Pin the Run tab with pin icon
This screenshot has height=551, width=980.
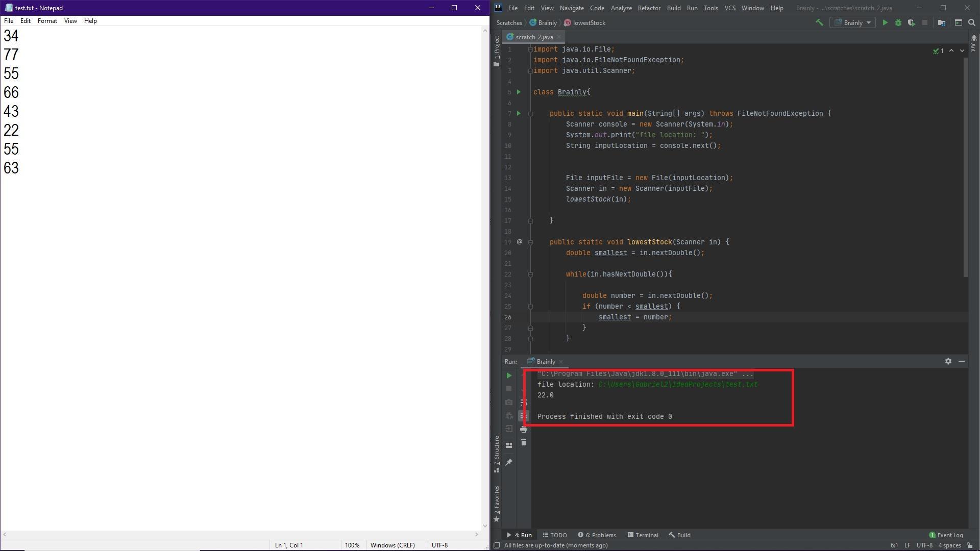tap(509, 462)
